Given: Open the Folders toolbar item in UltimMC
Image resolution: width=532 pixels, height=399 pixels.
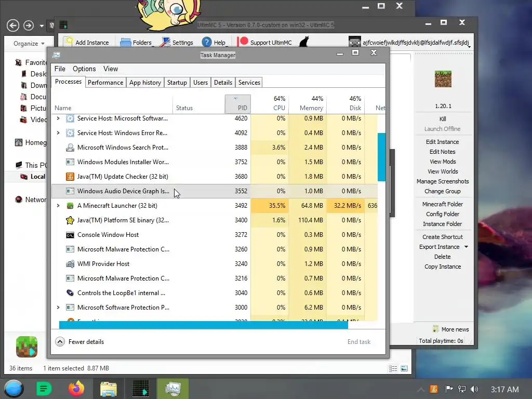Looking at the screenshot, I should pos(136,43).
